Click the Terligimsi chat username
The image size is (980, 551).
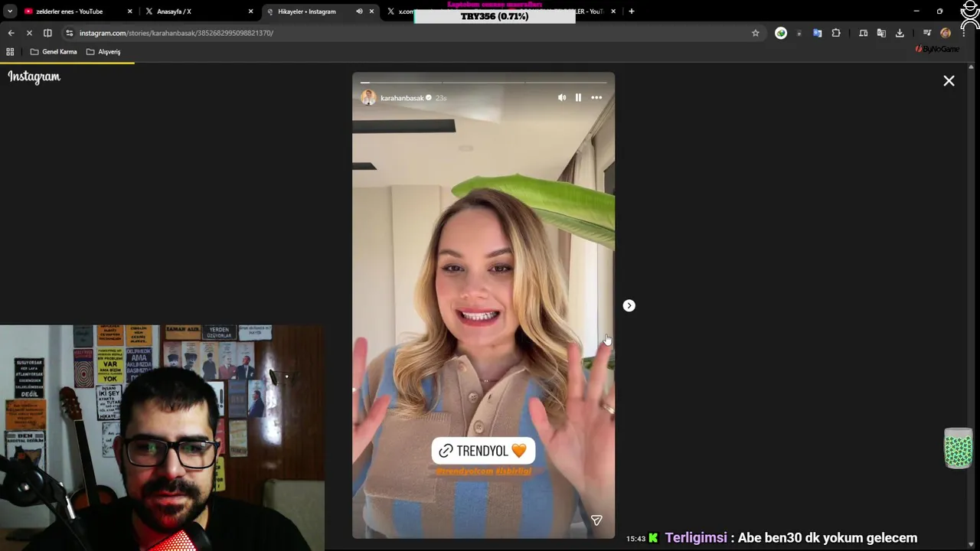click(x=695, y=538)
